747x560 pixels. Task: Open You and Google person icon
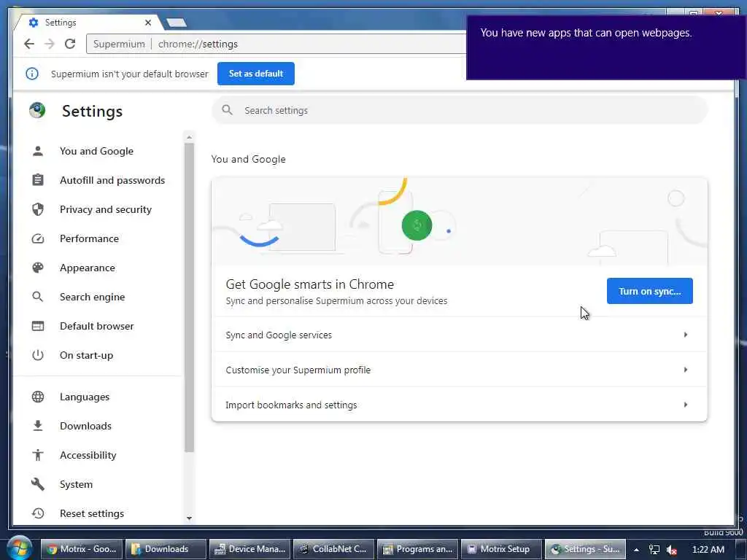(38, 151)
